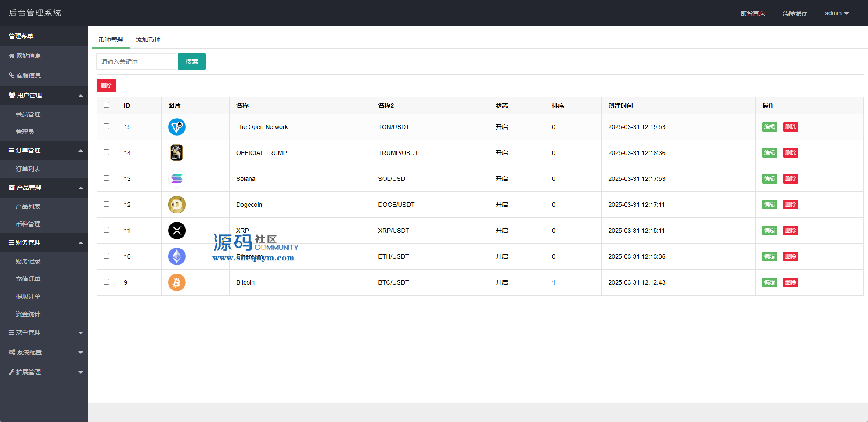Click the green 编辑 button for Solana

(x=769, y=179)
